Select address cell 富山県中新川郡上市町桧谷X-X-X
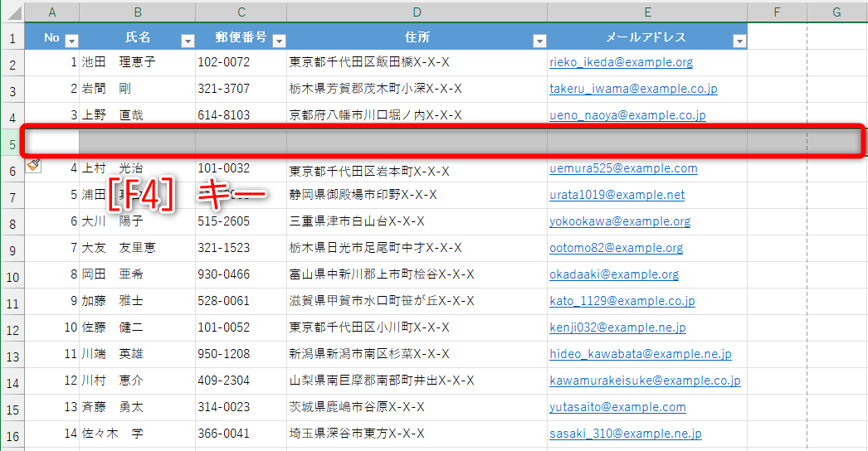Viewport: 868px width, 451px height. (417, 275)
